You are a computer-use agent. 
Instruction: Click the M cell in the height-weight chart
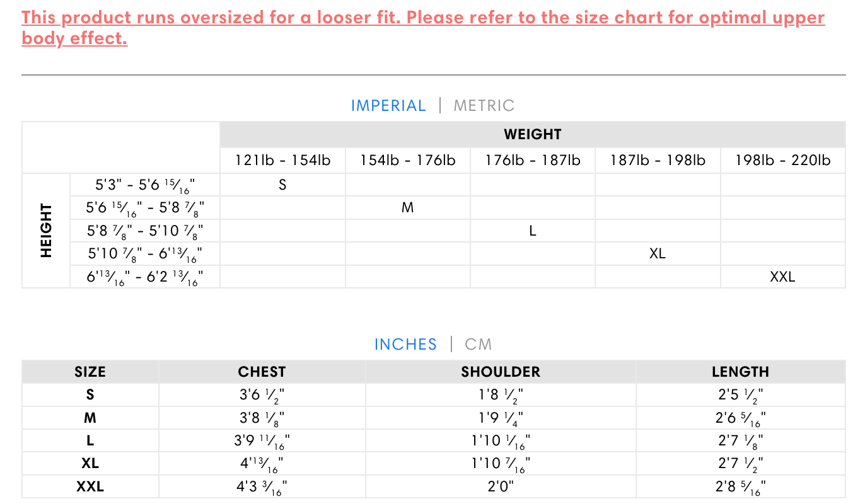(x=407, y=207)
